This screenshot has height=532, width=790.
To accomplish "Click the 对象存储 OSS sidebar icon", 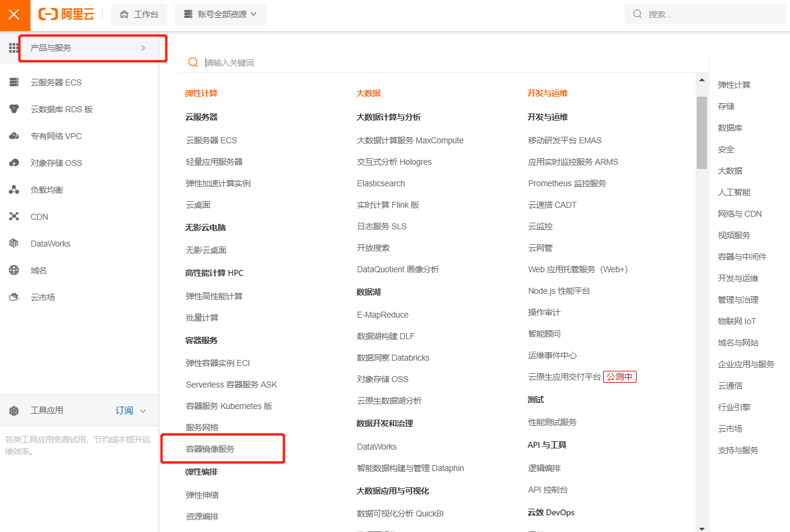I will [x=14, y=163].
